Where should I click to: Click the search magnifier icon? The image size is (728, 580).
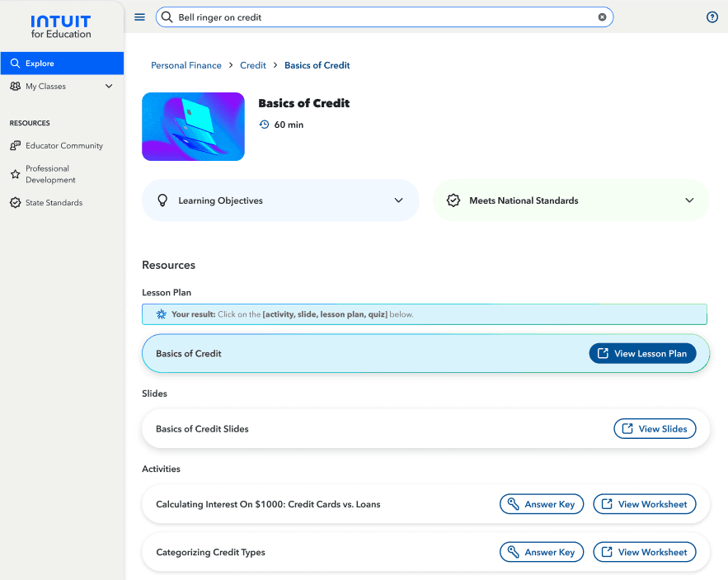click(166, 17)
